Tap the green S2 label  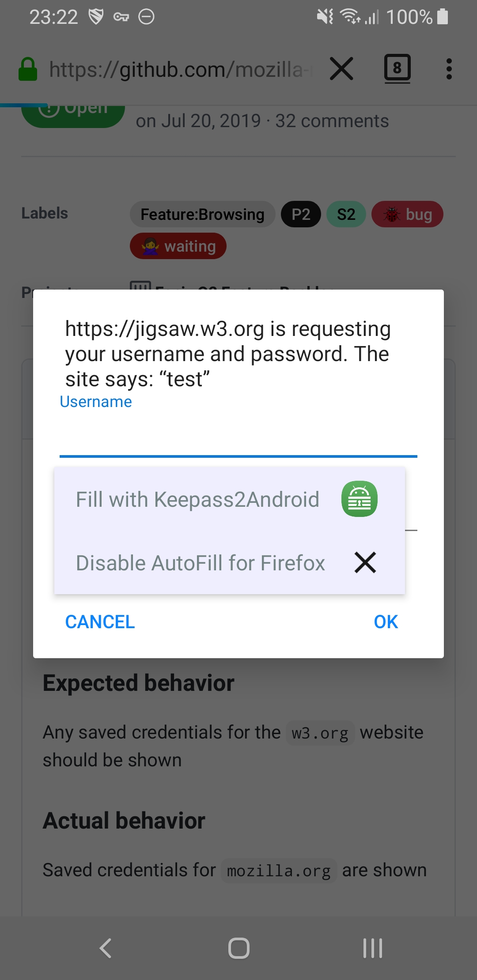pyautogui.click(x=346, y=215)
